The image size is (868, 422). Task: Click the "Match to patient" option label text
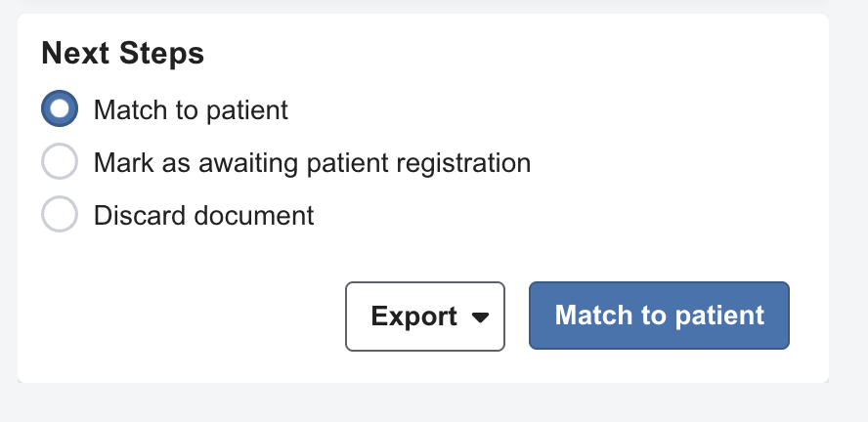click(x=191, y=109)
